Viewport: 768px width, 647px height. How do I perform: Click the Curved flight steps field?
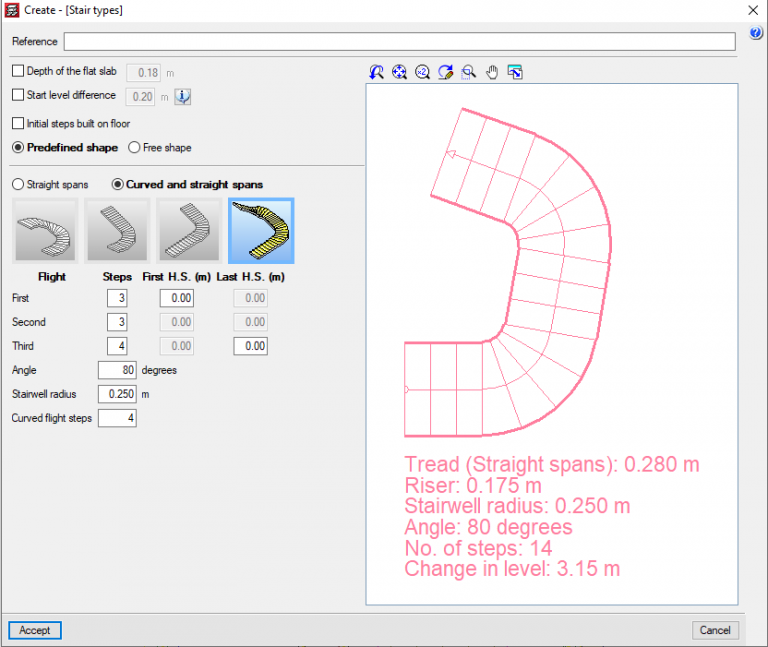point(117,418)
